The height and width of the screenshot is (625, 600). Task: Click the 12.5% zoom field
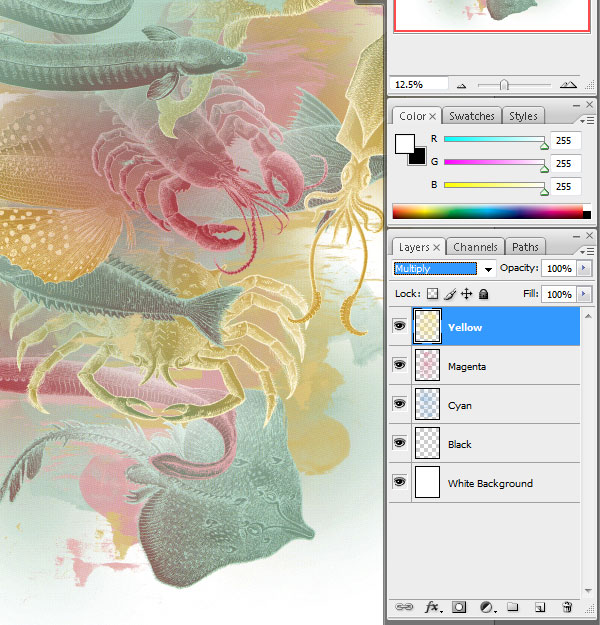pyautogui.click(x=419, y=84)
